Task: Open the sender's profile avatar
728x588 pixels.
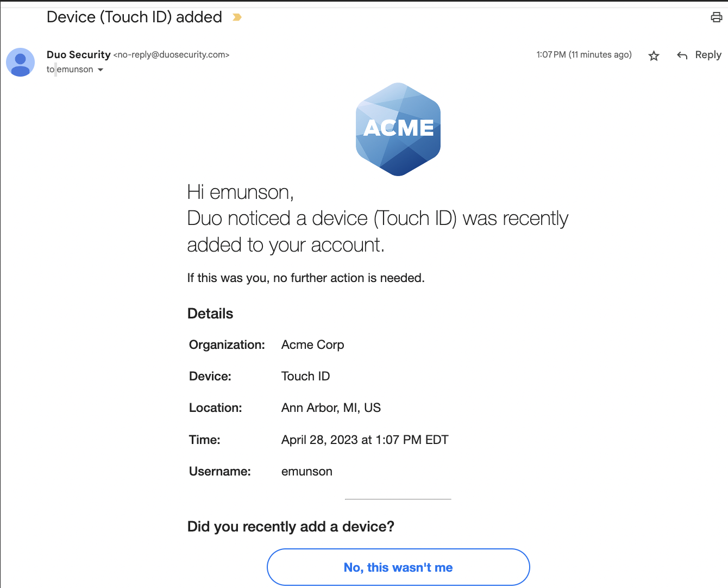Action: [21, 62]
